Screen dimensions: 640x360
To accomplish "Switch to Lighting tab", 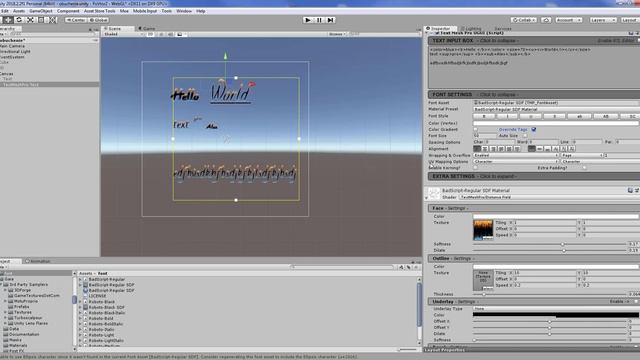I will tap(471, 29).
